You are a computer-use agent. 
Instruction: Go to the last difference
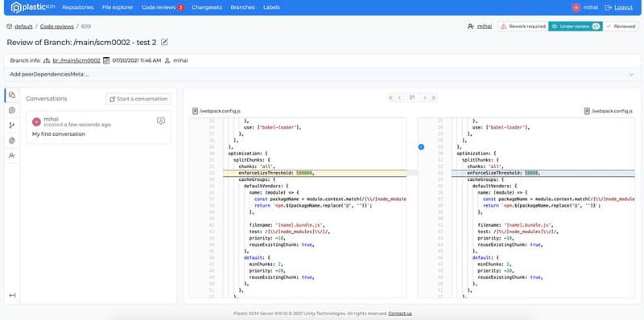point(433,97)
